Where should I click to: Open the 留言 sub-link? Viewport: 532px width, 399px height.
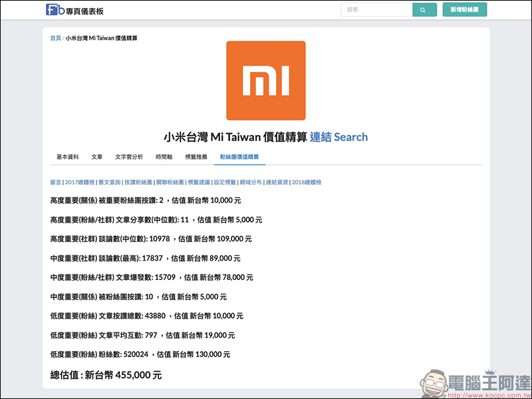click(x=56, y=182)
